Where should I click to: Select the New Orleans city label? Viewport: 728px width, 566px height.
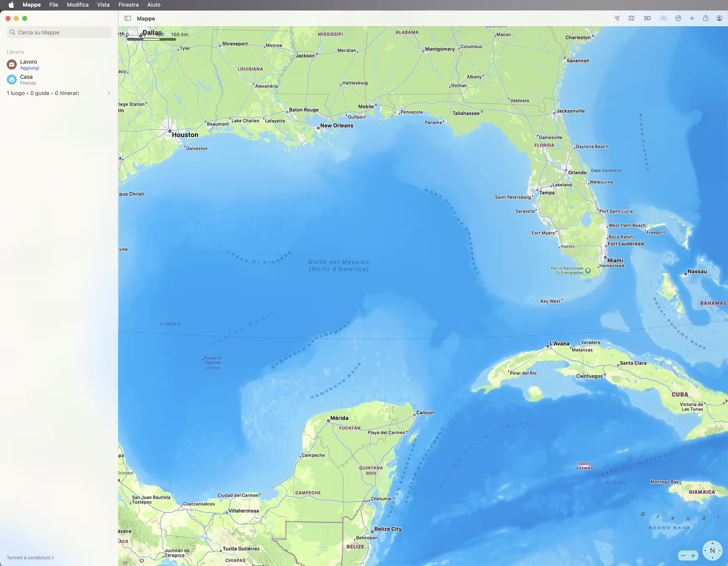(x=337, y=126)
